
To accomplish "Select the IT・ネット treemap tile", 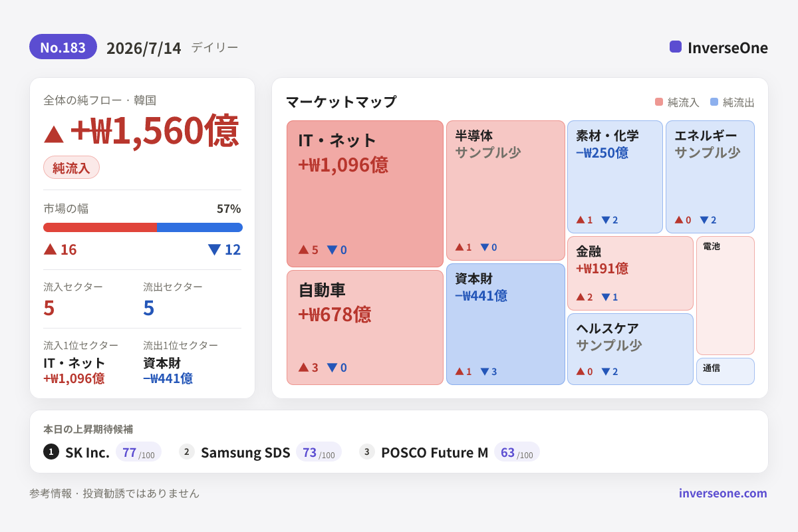I will (365, 194).
